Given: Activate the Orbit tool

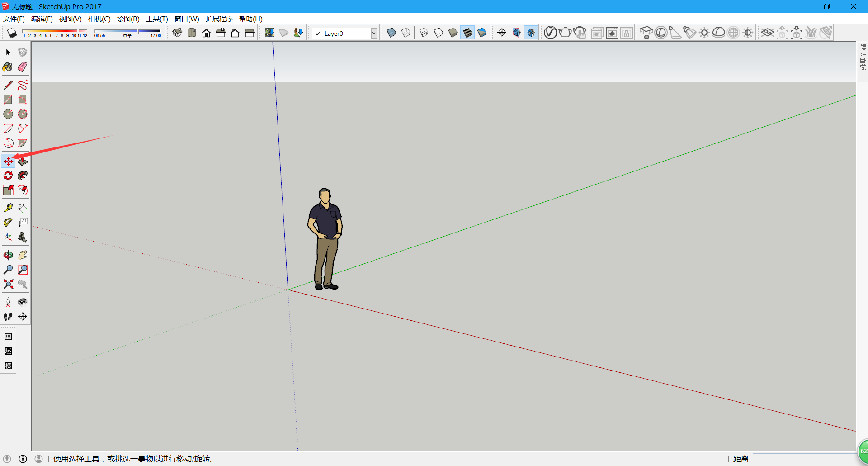Looking at the screenshot, I should (8, 255).
